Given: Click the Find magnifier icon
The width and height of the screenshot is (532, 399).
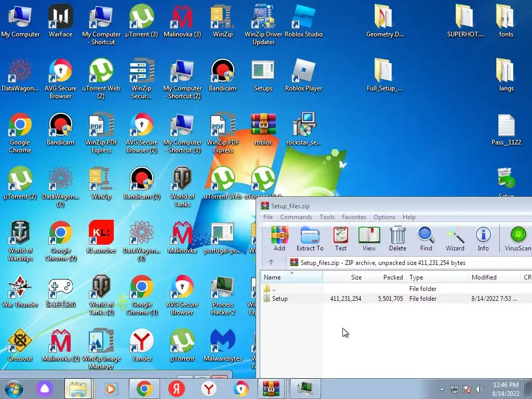Looking at the screenshot, I should (x=426, y=239).
